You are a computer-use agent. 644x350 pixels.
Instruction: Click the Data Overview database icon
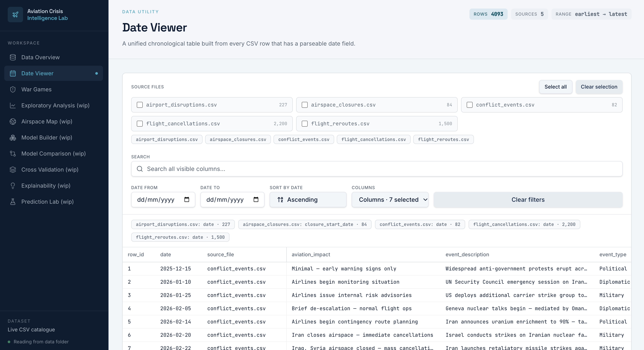[13, 57]
